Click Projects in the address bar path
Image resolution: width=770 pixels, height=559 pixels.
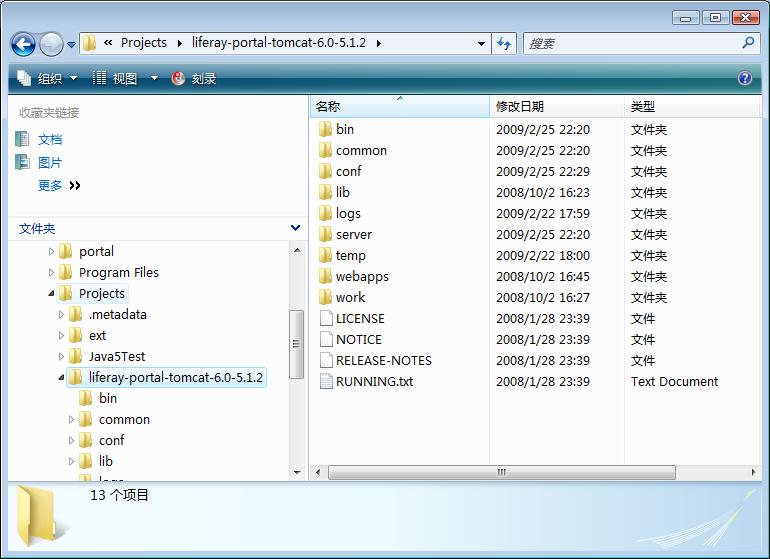tap(144, 43)
